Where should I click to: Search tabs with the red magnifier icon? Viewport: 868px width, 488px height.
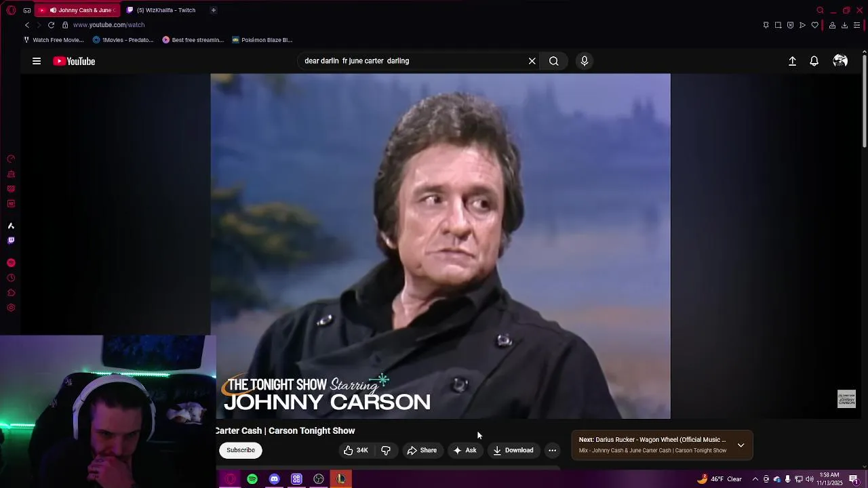[820, 10]
